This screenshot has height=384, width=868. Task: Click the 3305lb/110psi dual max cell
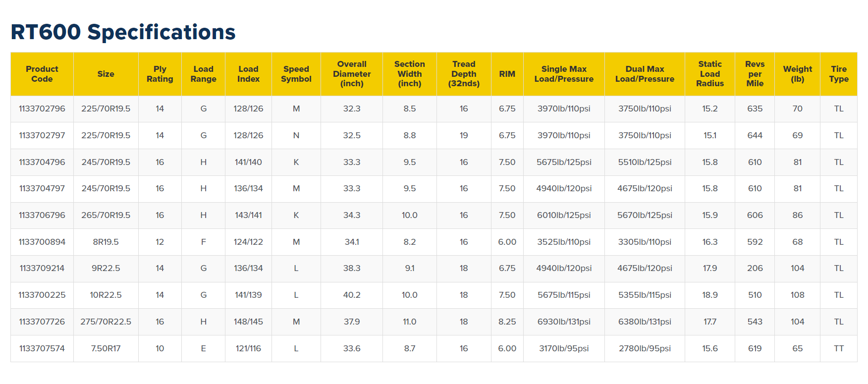645,242
